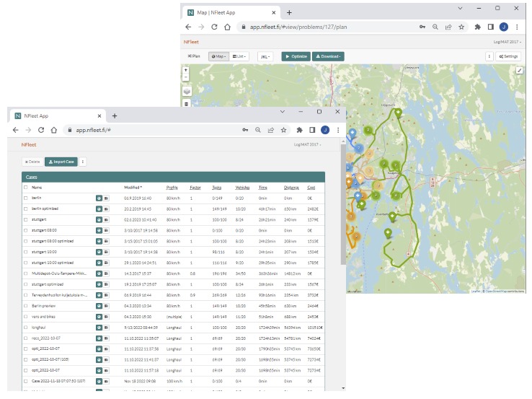Check the Berlin preview case checkbox
This screenshot has width=532, height=399.
pyautogui.click(x=25, y=306)
